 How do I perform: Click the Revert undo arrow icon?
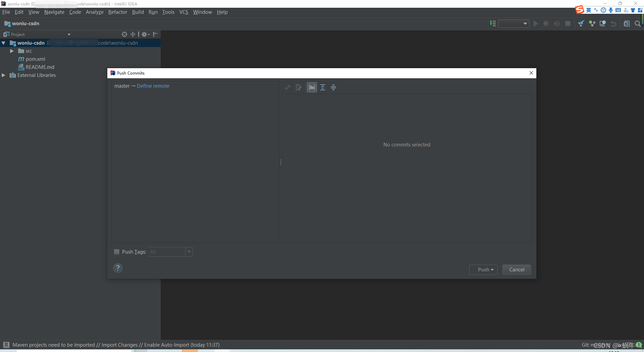click(x=613, y=24)
